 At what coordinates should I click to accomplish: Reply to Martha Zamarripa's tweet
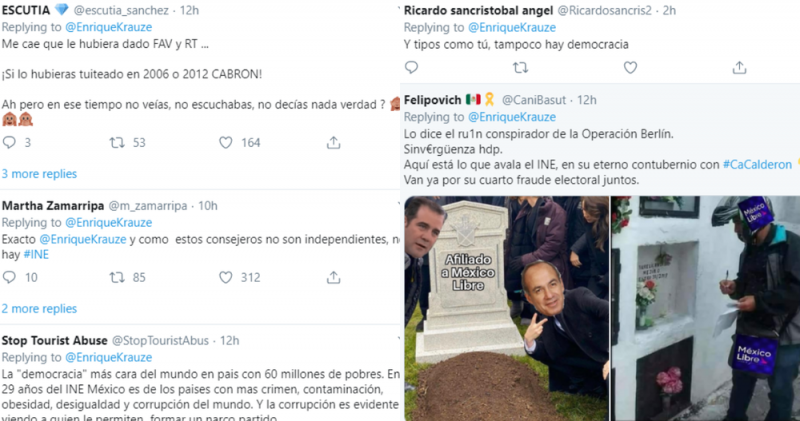(9, 277)
